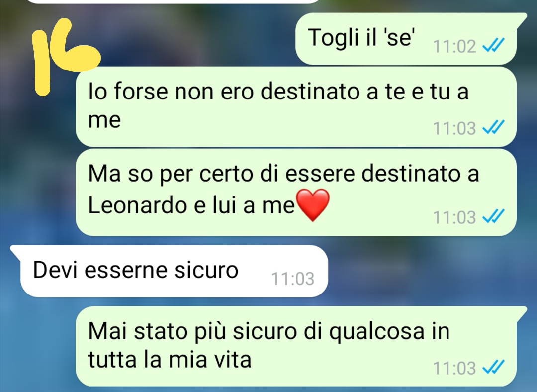The image size is (537, 392).
Task: Click double-check ticks on the Leonardo message
Action: pyautogui.click(x=493, y=216)
